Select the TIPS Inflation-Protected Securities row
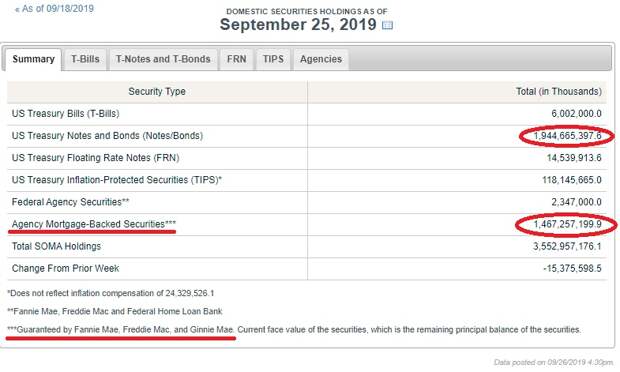 coord(306,180)
